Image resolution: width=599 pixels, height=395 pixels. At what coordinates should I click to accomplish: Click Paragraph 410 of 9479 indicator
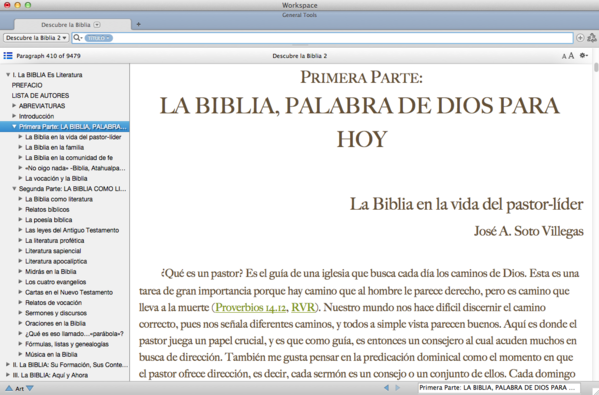(x=48, y=56)
